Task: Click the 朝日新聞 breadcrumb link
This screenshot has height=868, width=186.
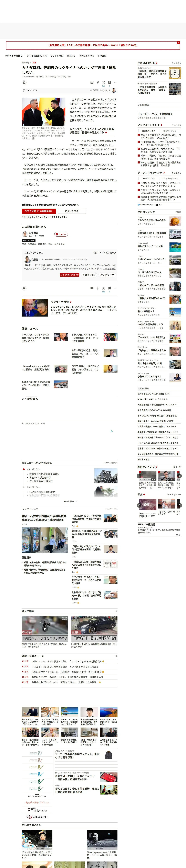Action: 25,63
